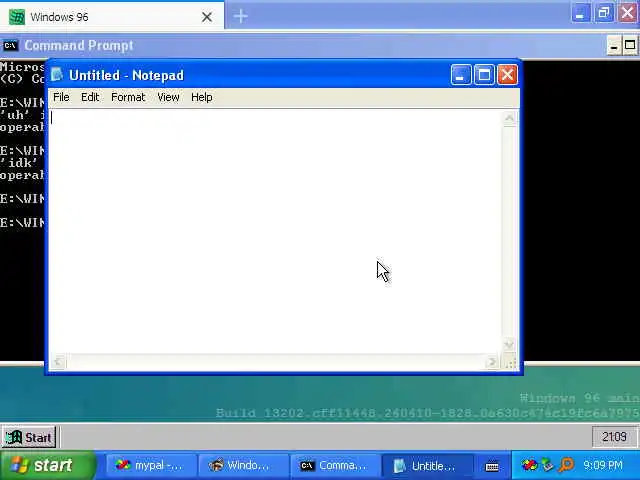Open the green XP start menu
Screen dimensions: 640x480
click(48, 465)
